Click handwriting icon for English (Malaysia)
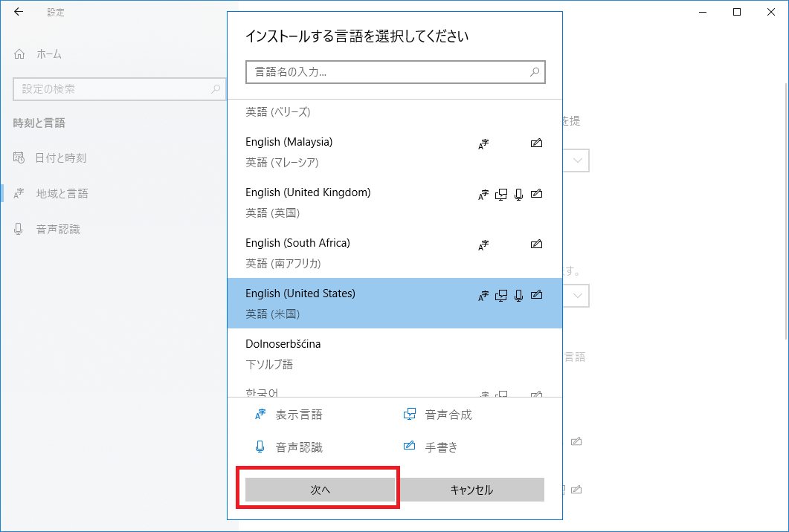The width and height of the screenshot is (789, 532). coord(536,143)
